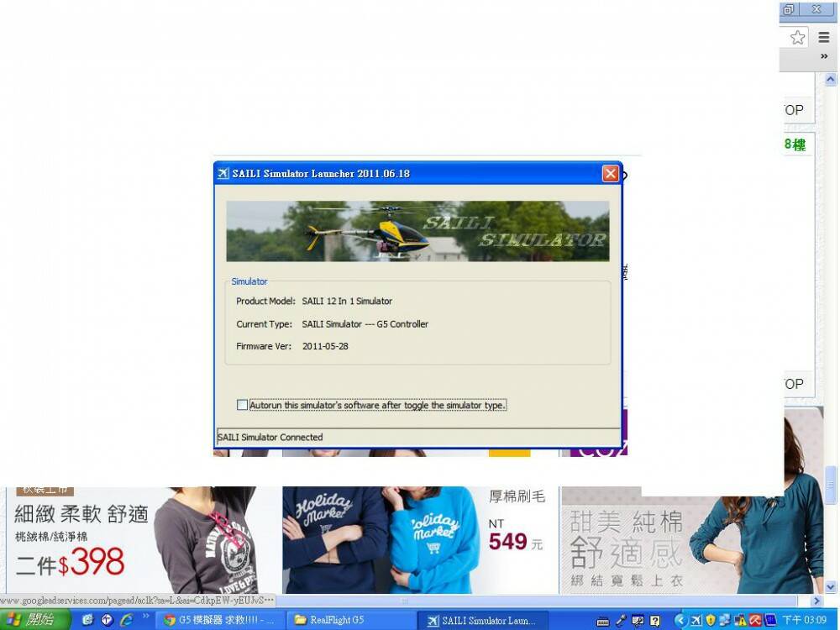This screenshot has width=840, height=630.
Task: Click the first quick launch icon in taskbar
Action: tap(88, 620)
